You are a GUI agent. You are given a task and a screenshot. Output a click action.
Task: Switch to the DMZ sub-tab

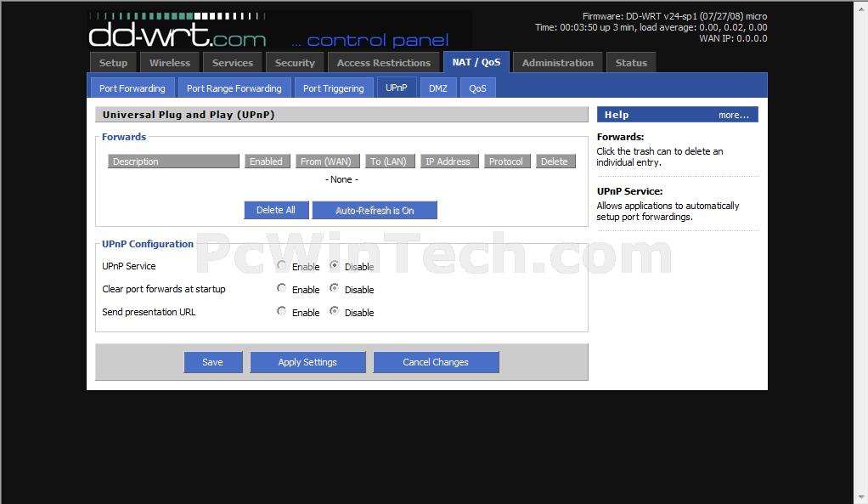(438, 88)
